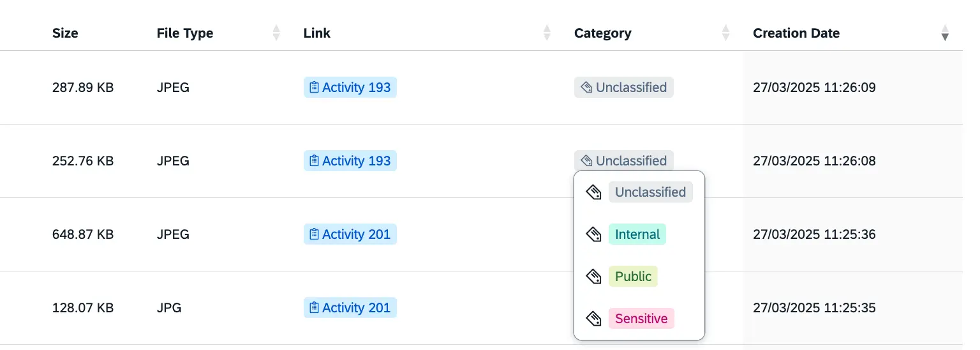
Task: Click the Size column header
Action: [65, 33]
